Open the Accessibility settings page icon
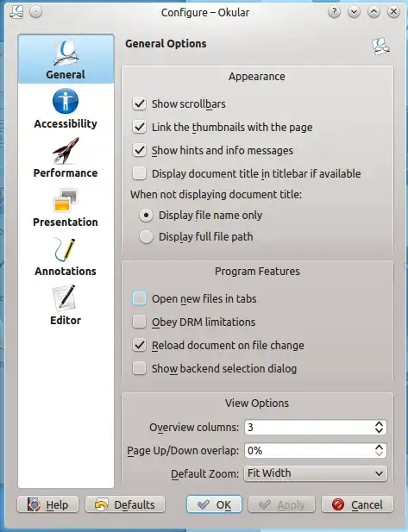This screenshot has height=532, width=408. click(66, 101)
